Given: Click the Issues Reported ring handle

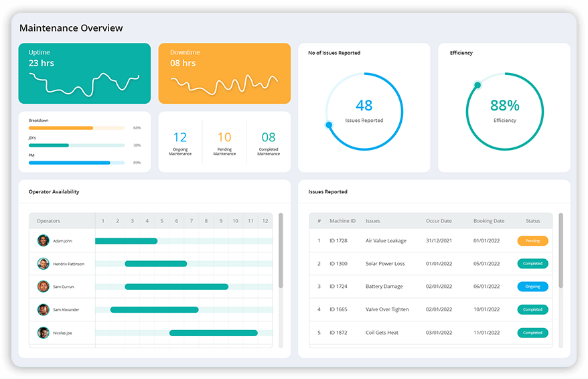Looking at the screenshot, I should [329, 125].
